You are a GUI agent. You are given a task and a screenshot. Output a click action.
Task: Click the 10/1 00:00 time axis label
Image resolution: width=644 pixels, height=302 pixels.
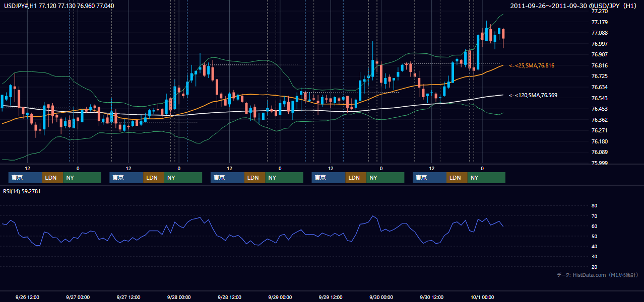pos(482,297)
